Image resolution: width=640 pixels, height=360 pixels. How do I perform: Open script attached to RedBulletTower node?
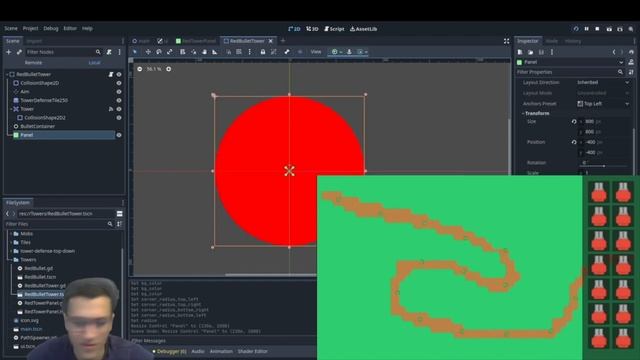tap(111, 74)
